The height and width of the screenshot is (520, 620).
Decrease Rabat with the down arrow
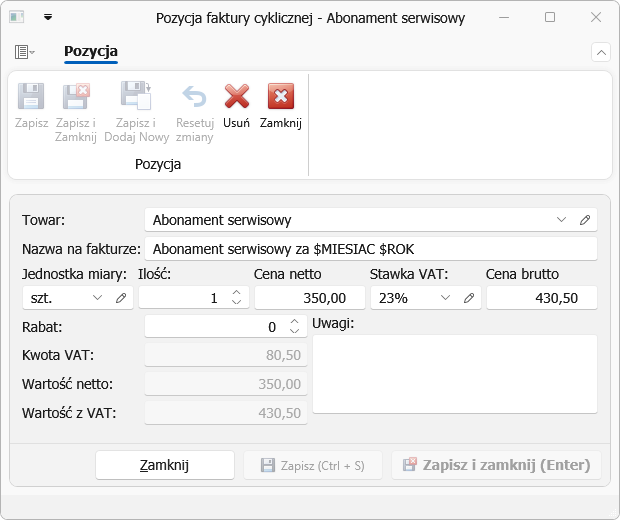295,331
